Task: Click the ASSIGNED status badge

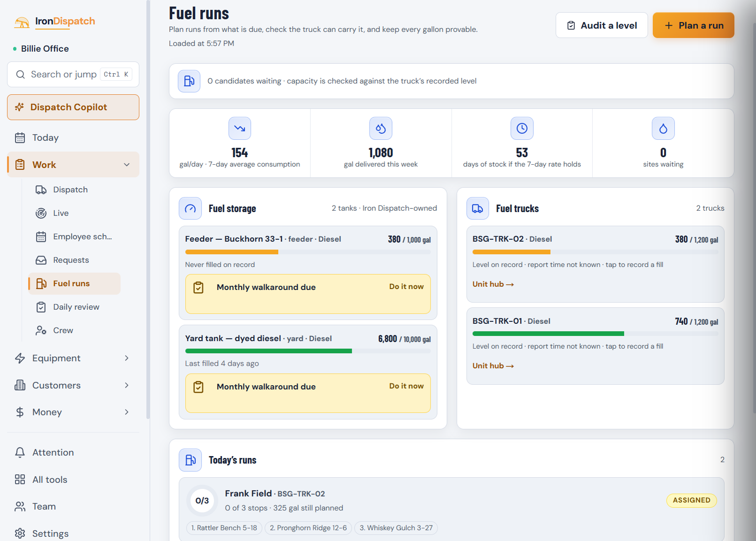Action: click(x=691, y=501)
